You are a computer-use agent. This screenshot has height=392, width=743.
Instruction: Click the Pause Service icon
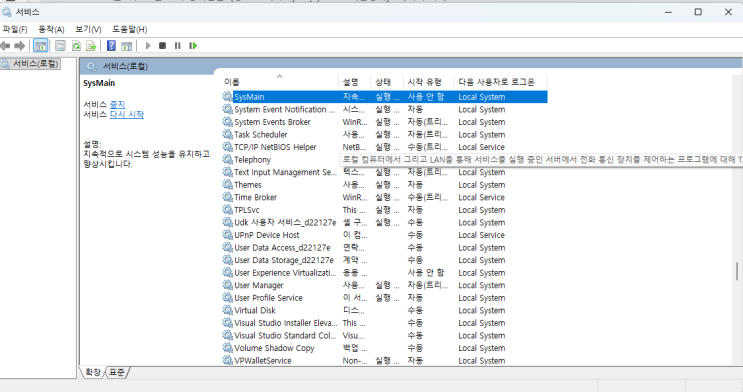coord(178,46)
